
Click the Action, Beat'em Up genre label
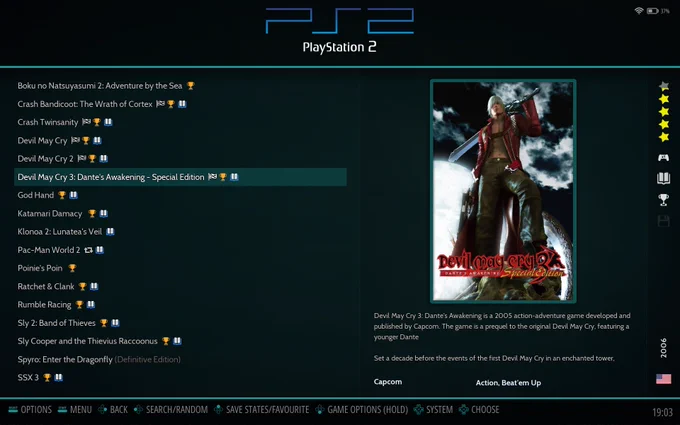point(508,382)
